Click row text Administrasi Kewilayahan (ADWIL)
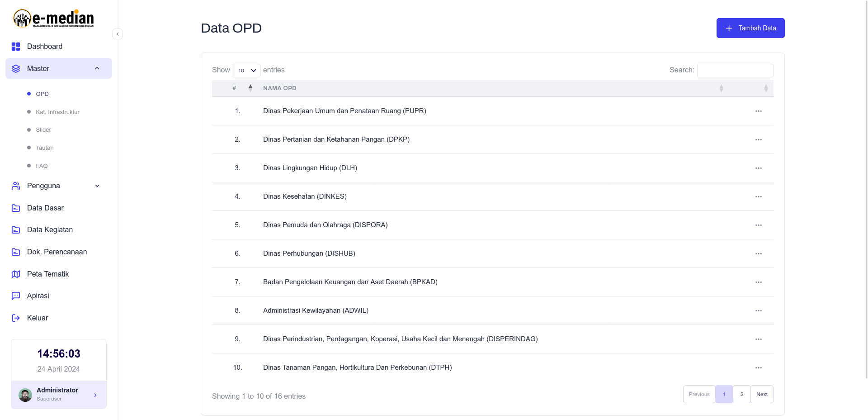 316,310
